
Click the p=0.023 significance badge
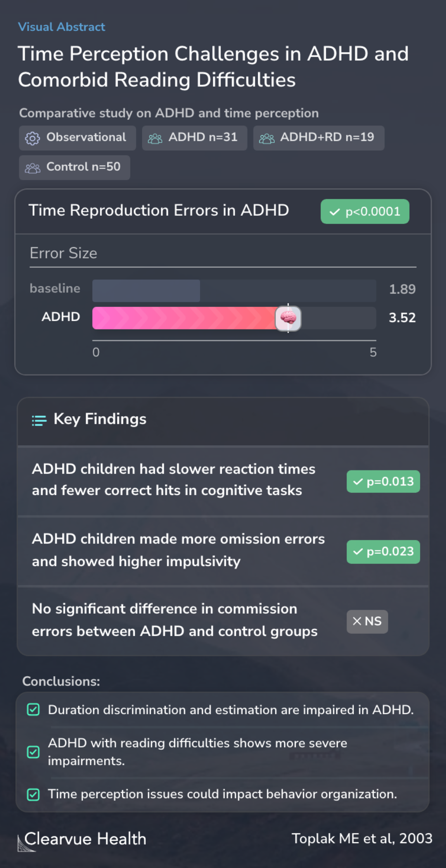[x=383, y=552]
